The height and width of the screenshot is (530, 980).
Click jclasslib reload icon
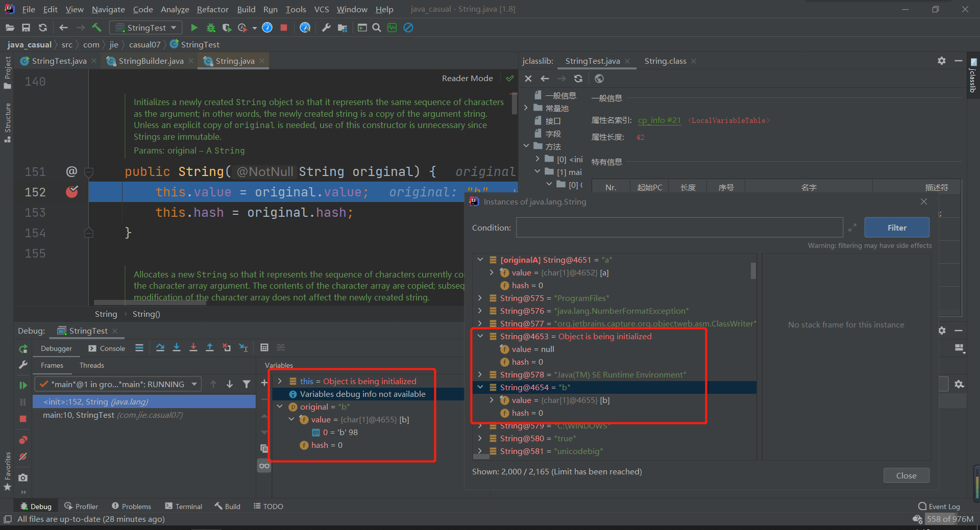[x=578, y=79]
